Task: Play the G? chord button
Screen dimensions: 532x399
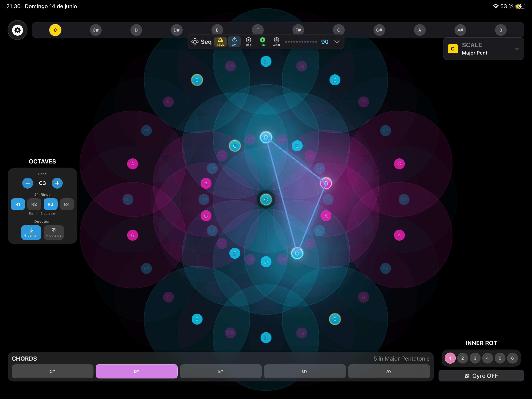Action: click(305, 371)
